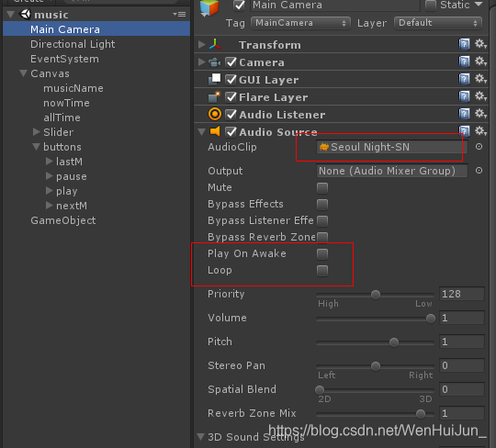Select the play object in hierarchy
Viewport: 496px width, 448px height.
(67, 191)
